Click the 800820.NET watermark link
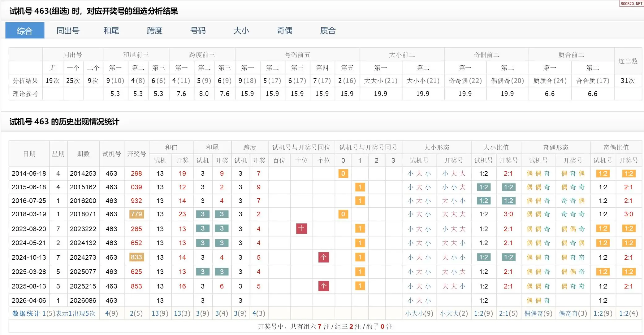This screenshot has height=335, width=644. pos(631,3)
